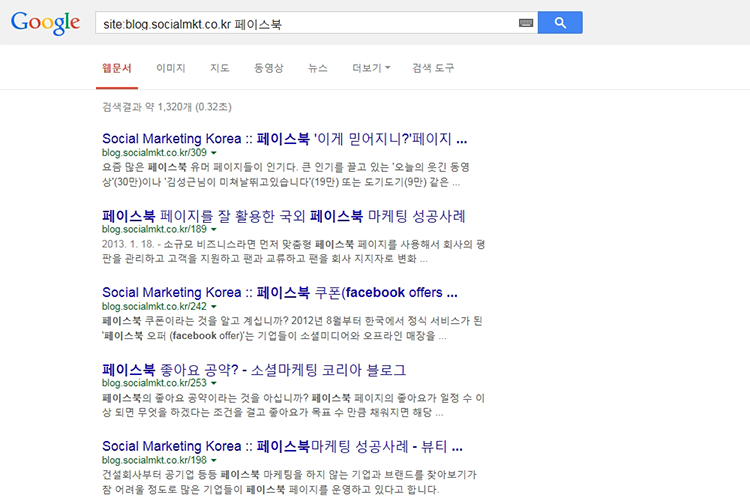750x500 pixels.
Task: Click the URL text blog.socialmkt.co.kr/198
Action: 154,460
